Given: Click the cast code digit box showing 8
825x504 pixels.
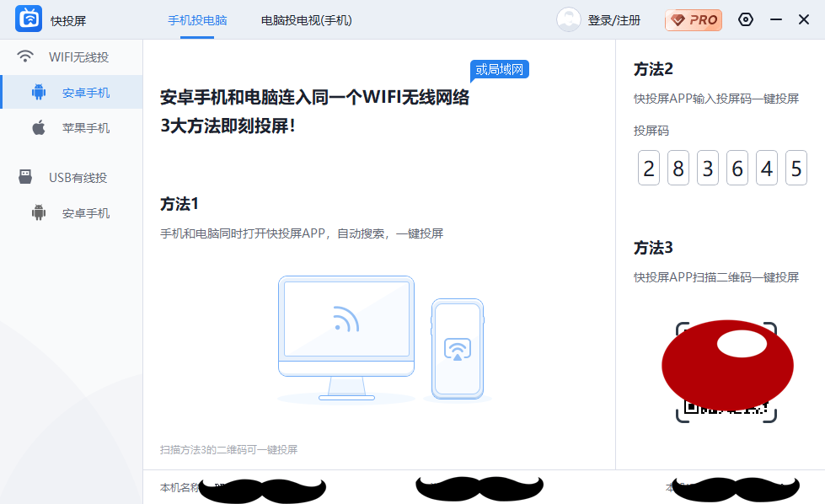Looking at the screenshot, I should [678, 168].
